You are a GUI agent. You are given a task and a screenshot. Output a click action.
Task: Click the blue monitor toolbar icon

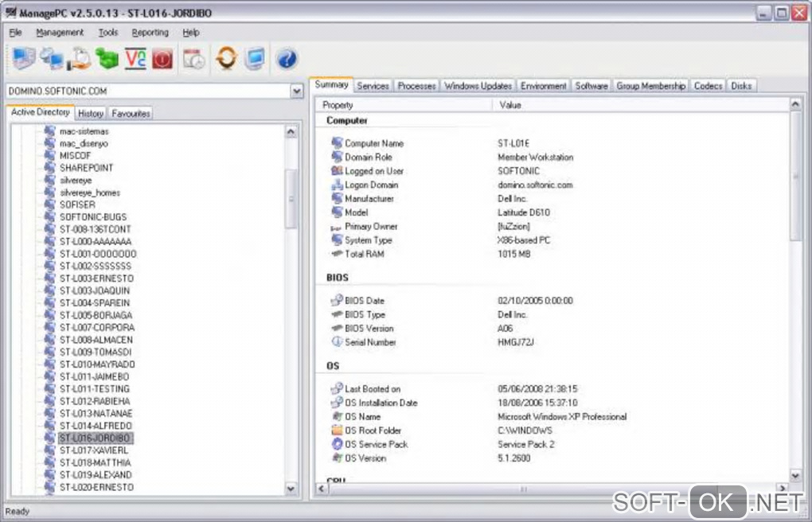point(255,58)
